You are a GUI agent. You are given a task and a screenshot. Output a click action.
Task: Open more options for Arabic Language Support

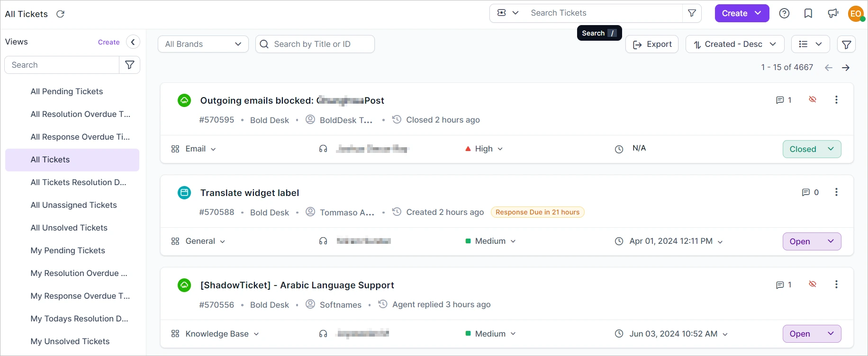[836, 285]
